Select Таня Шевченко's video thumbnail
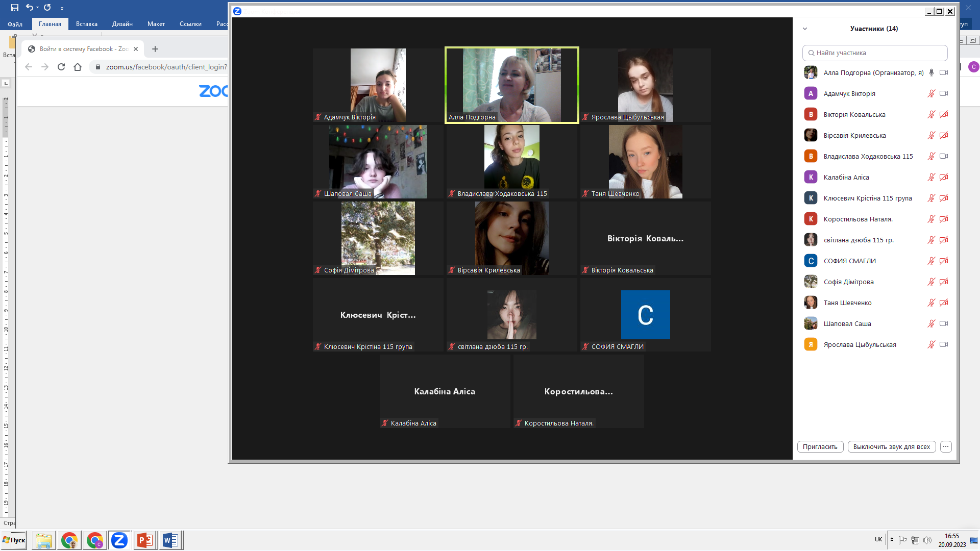 (645, 161)
